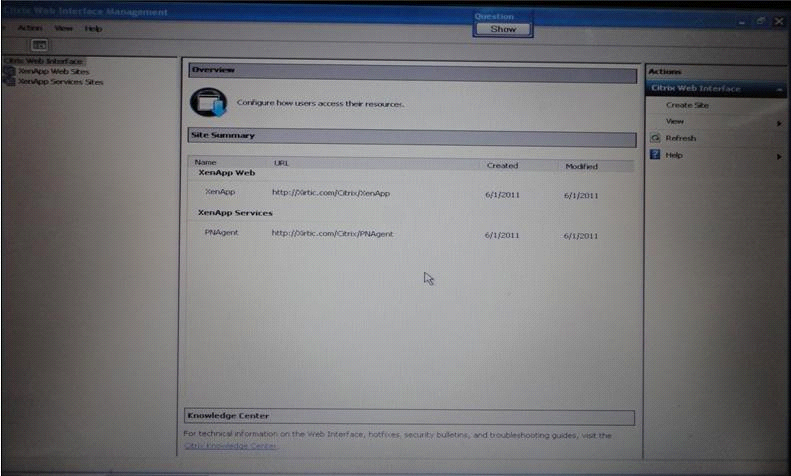Select the XenApp Web group heading
This screenshot has width=791, height=476.
pyautogui.click(x=227, y=172)
